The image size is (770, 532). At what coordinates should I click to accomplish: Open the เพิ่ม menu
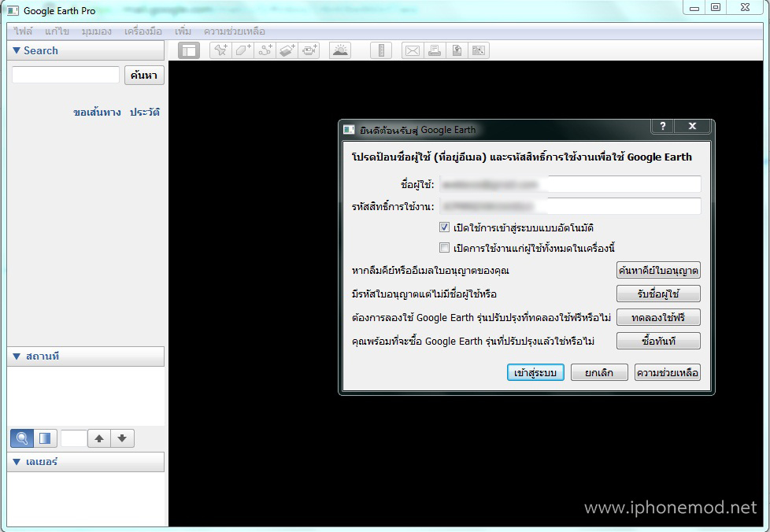click(183, 31)
